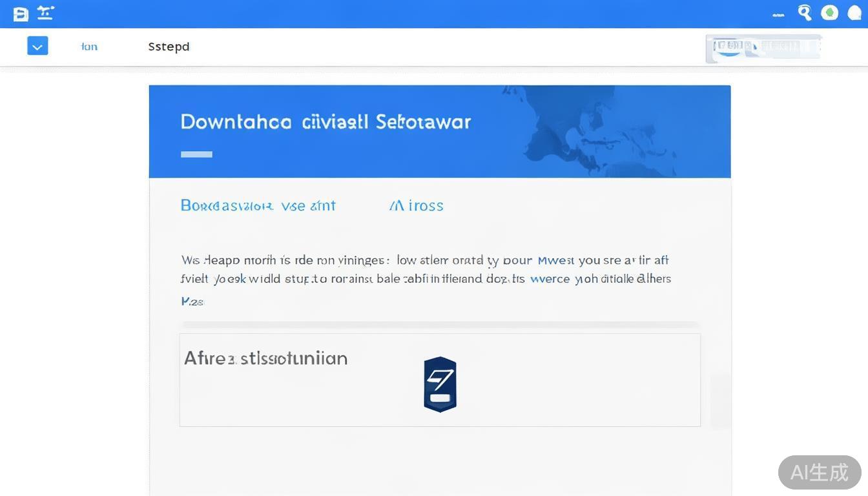Open search with the magnifier icon
Screen dimensions: 868x496
point(804,13)
